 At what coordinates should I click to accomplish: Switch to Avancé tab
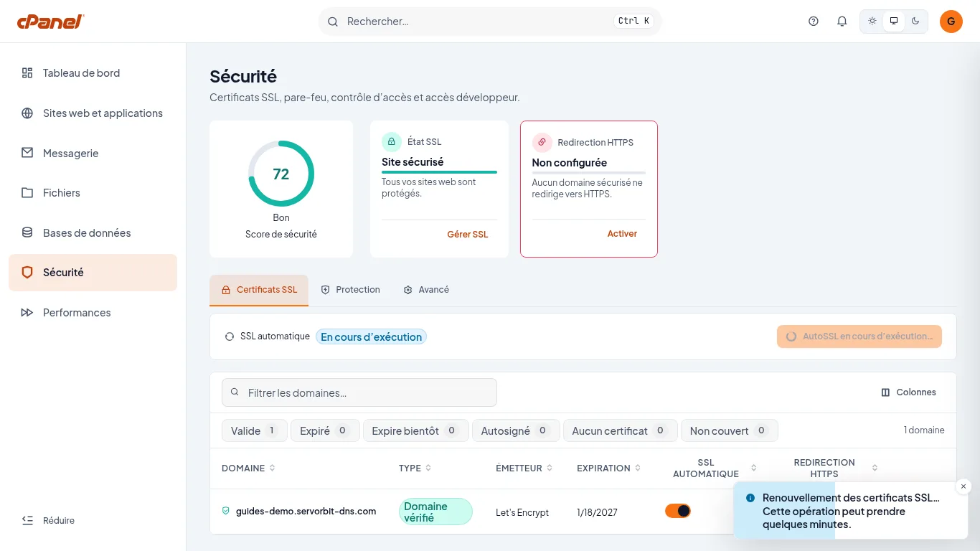click(x=426, y=290)
